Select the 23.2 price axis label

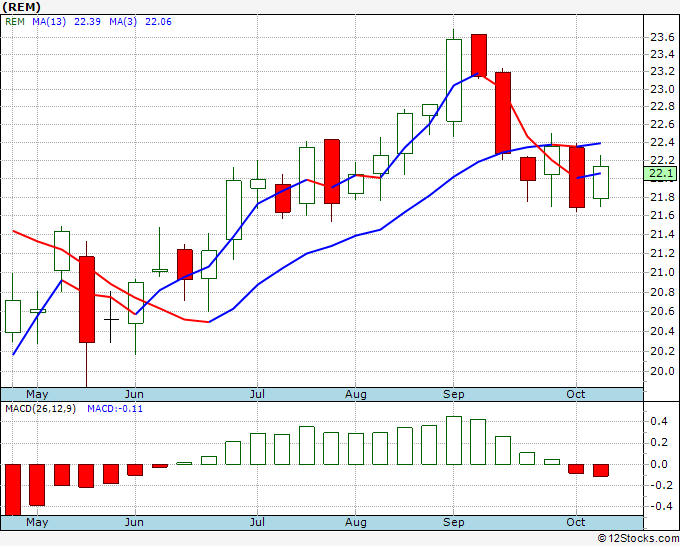662,71
